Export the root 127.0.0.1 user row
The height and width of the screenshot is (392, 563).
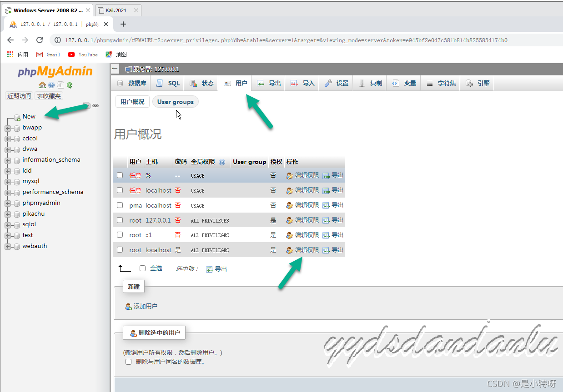point(333,220)
